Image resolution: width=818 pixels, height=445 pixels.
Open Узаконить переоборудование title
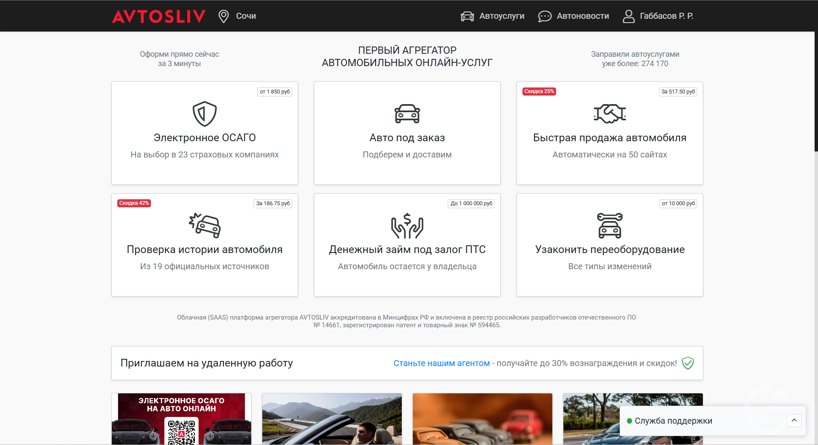coord(610,249)
